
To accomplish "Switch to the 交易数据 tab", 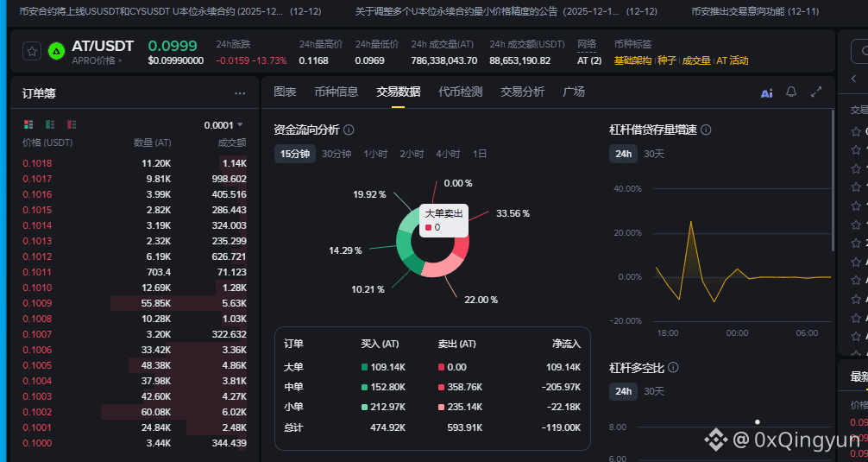I will coord(398,92).
